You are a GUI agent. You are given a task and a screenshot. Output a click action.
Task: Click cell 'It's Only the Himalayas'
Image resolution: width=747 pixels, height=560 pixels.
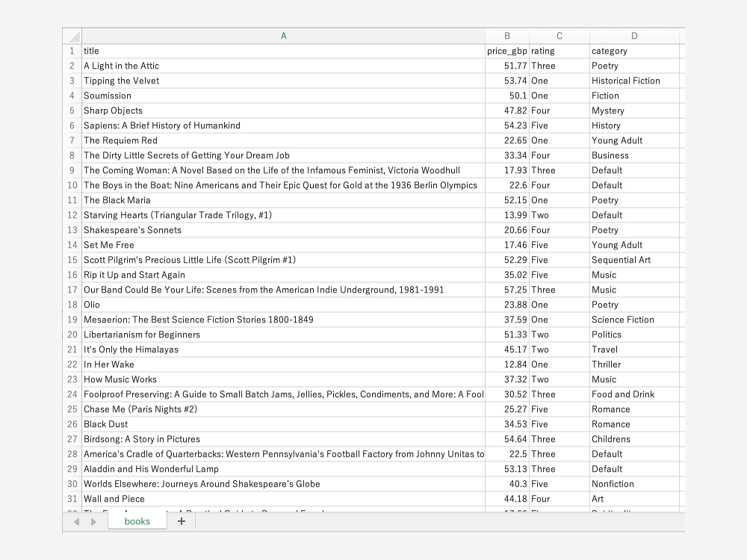tap(283, 349)
